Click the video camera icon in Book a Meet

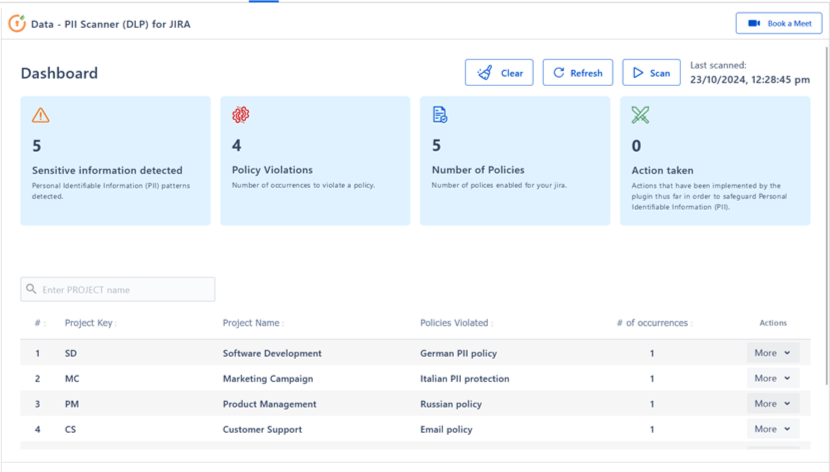click(755, 23)
